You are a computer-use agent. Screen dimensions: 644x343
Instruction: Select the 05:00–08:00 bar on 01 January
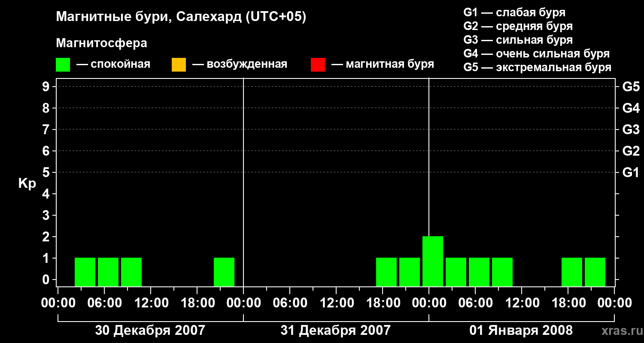pos(479,272)
